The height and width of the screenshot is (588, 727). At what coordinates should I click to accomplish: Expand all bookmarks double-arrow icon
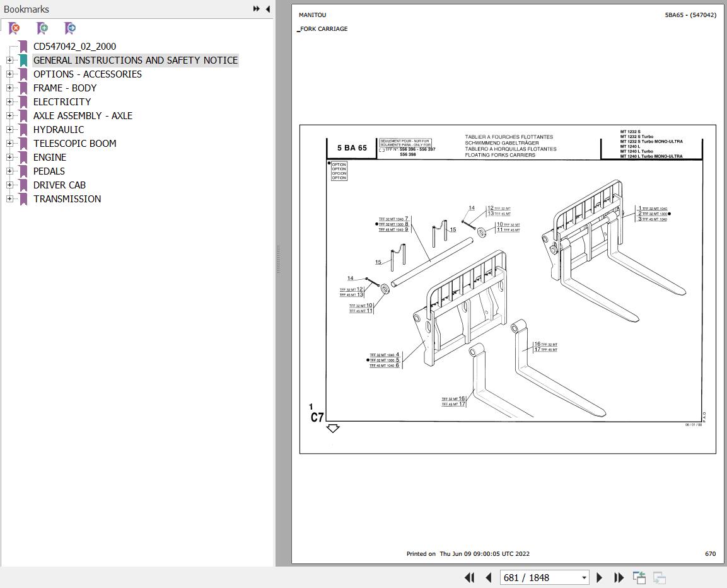click(257, 9)
